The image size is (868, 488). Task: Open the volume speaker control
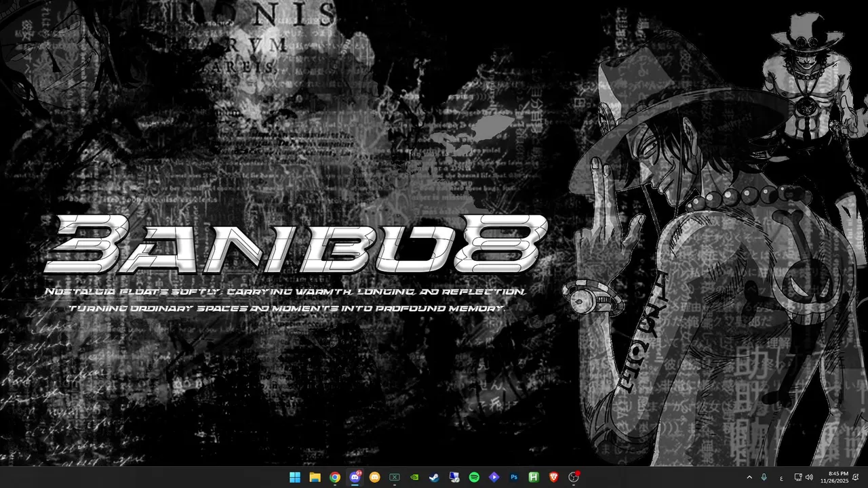pos(809,477)
